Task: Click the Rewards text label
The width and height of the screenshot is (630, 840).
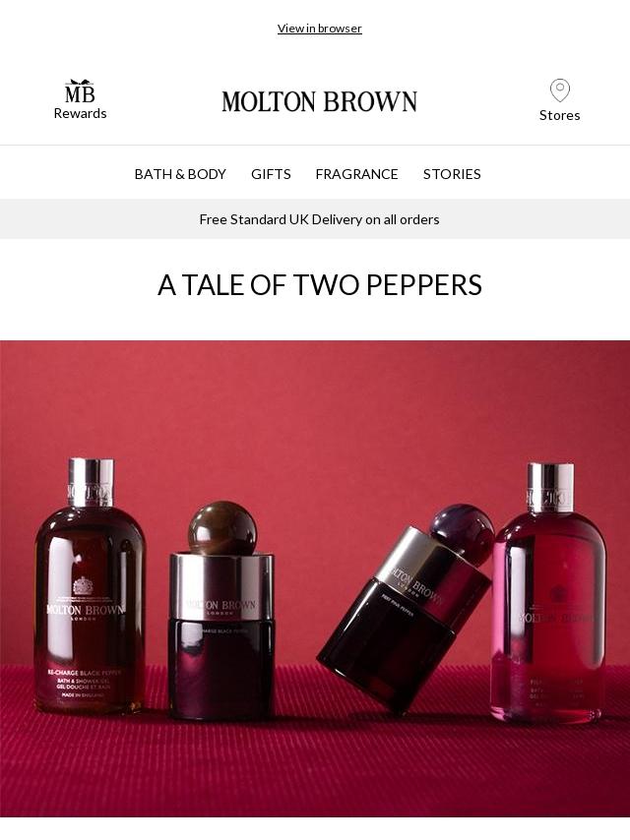Action: point(80,113)
